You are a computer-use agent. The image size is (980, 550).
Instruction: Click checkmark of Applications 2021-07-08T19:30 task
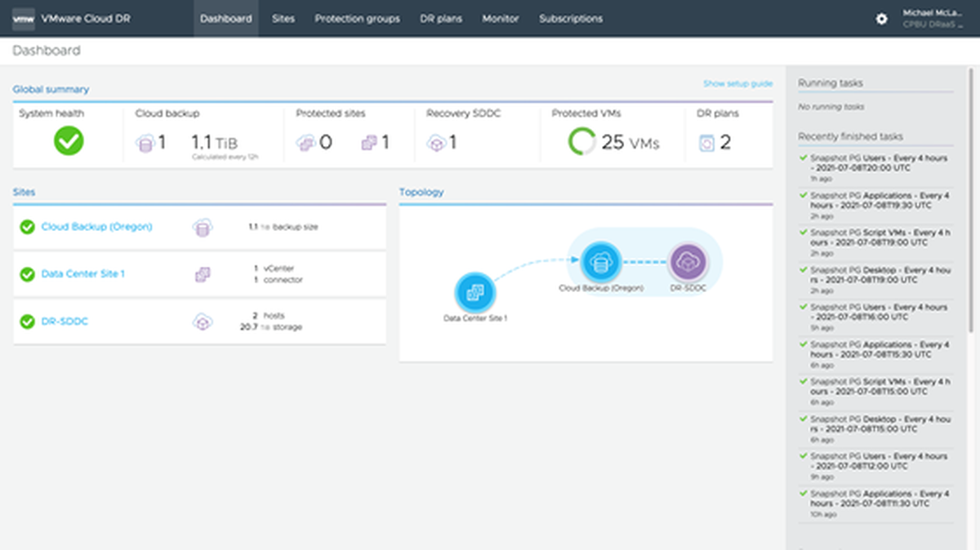(x=803, y=196)
